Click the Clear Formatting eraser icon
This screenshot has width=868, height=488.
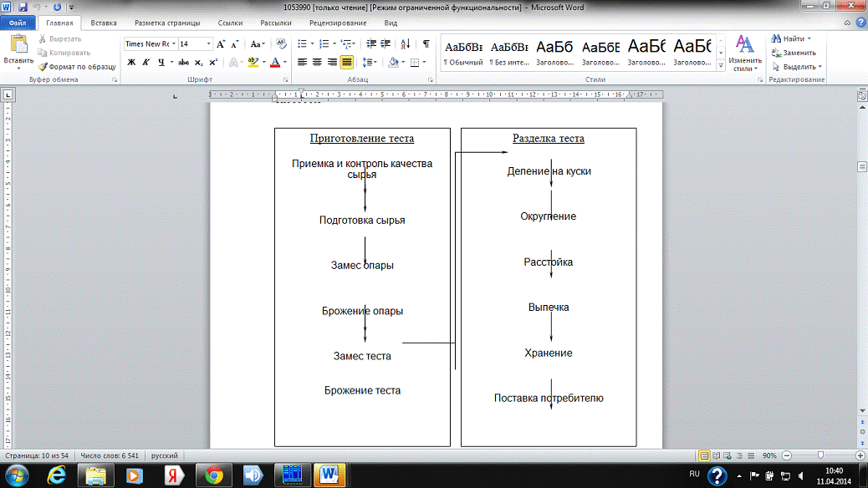point(281,43)
